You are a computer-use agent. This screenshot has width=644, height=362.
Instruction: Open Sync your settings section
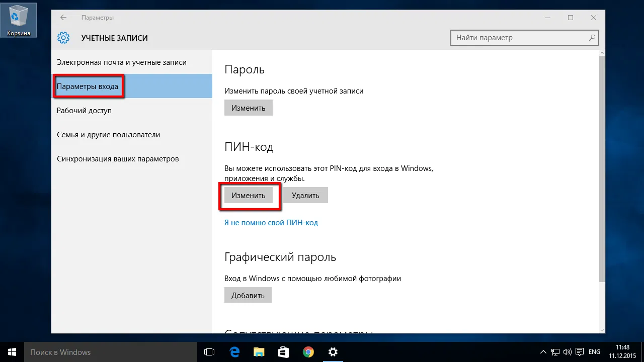tap(132, 159)
